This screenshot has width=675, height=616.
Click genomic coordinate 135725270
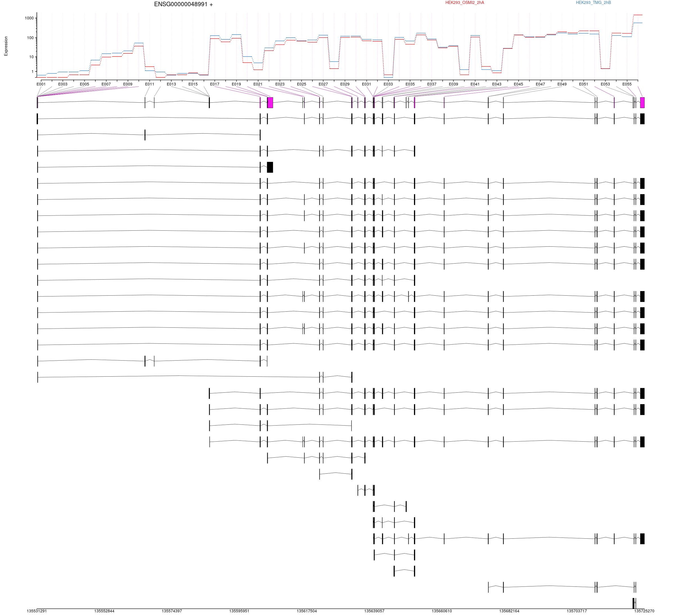click(644, 611)
